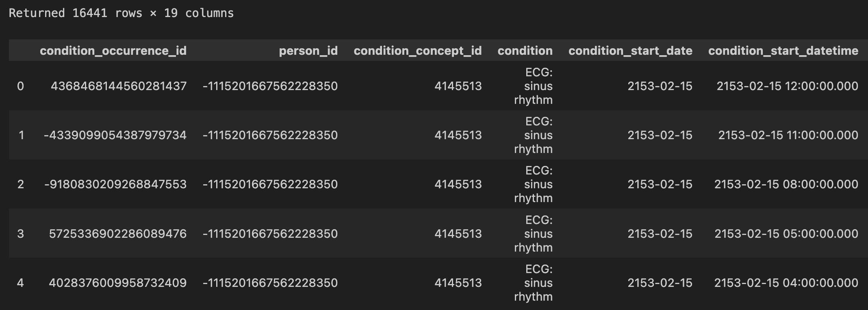Click row index 4
868x310 pixels.
[x=20, y=283]
